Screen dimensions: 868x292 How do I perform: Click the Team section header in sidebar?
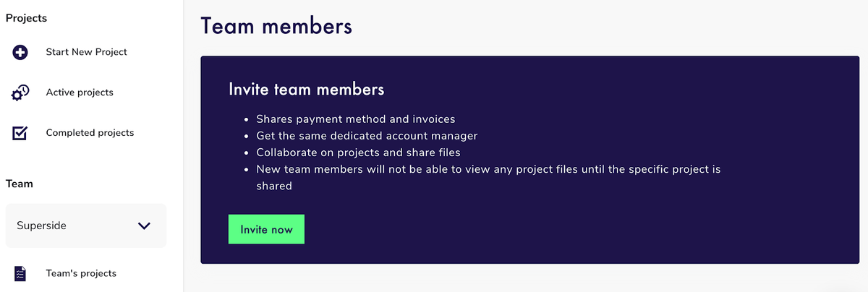tap(20, 184)
